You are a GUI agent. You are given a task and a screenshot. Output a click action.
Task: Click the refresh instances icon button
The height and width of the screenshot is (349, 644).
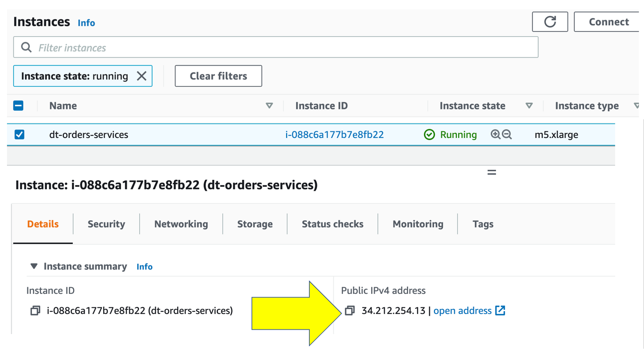[550, 22]
